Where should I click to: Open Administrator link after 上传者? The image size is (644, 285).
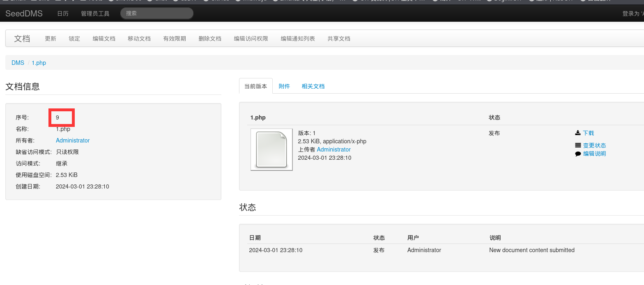[333, 149]
